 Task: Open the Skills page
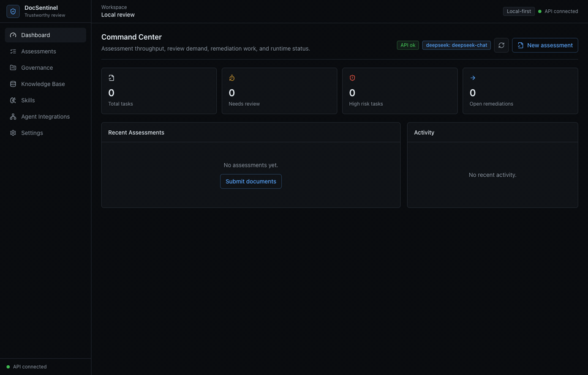[45, 100]
